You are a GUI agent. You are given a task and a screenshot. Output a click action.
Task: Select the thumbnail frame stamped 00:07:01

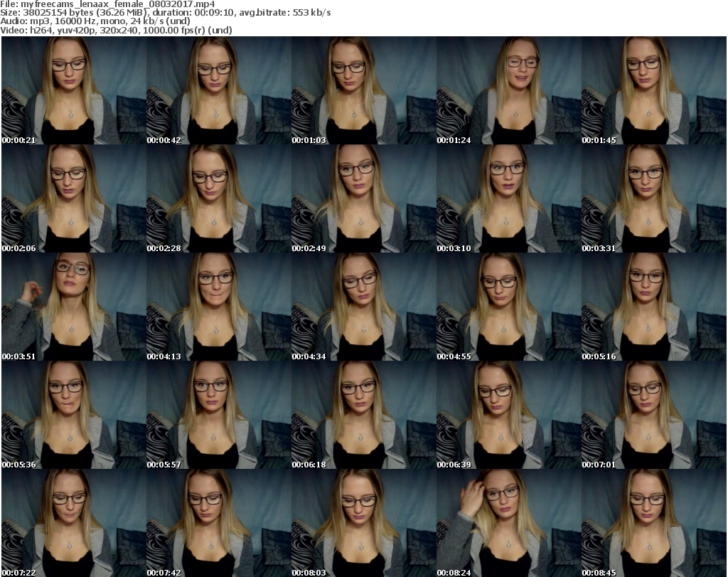point(654,415)
